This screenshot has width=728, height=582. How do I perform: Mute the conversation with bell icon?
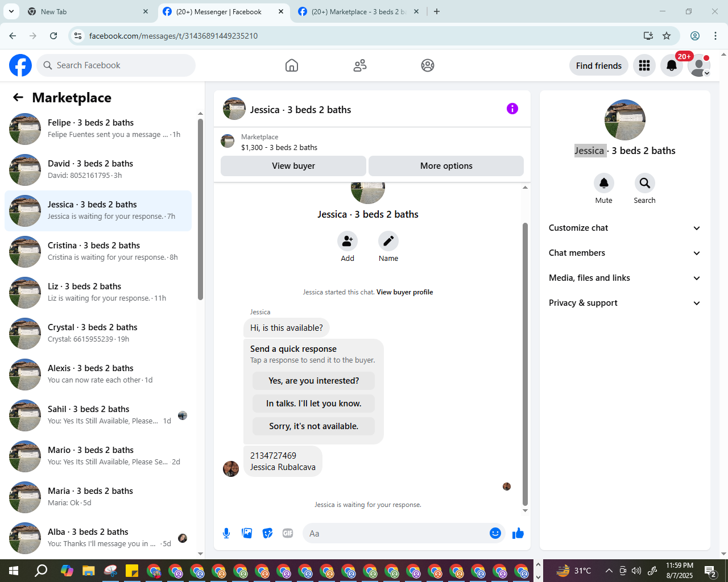604,183
